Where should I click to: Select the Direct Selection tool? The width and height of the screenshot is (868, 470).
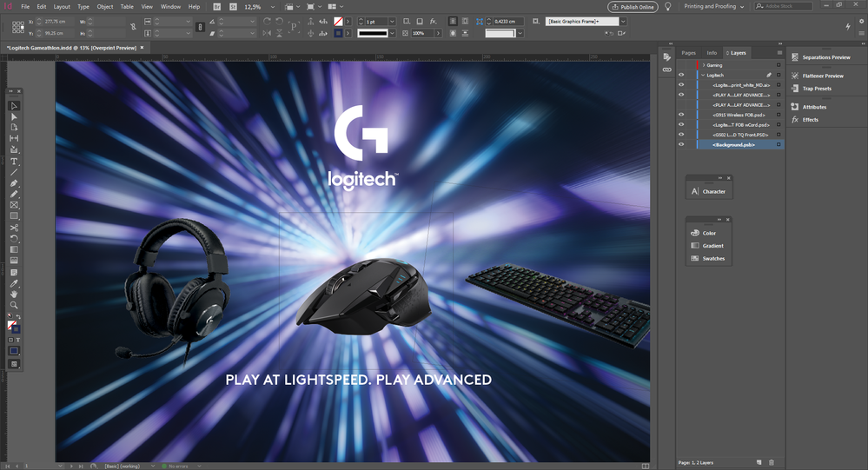pyautogui.click(x=14, y=116)
